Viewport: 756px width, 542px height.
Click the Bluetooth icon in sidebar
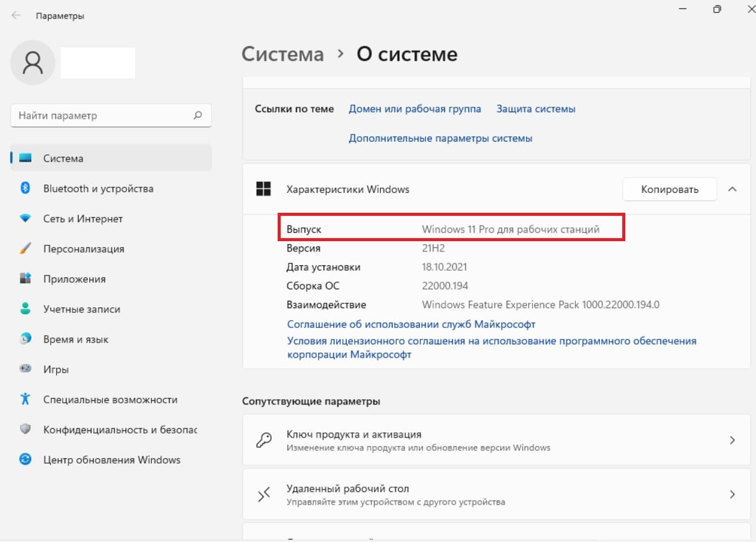point(25,188)
